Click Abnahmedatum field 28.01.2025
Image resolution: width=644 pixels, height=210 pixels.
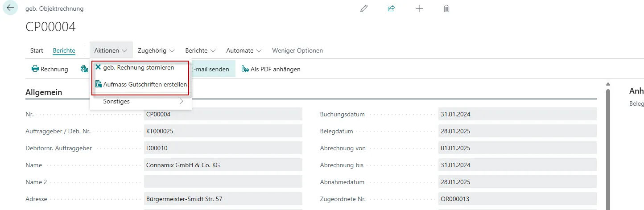click(517, 182)
